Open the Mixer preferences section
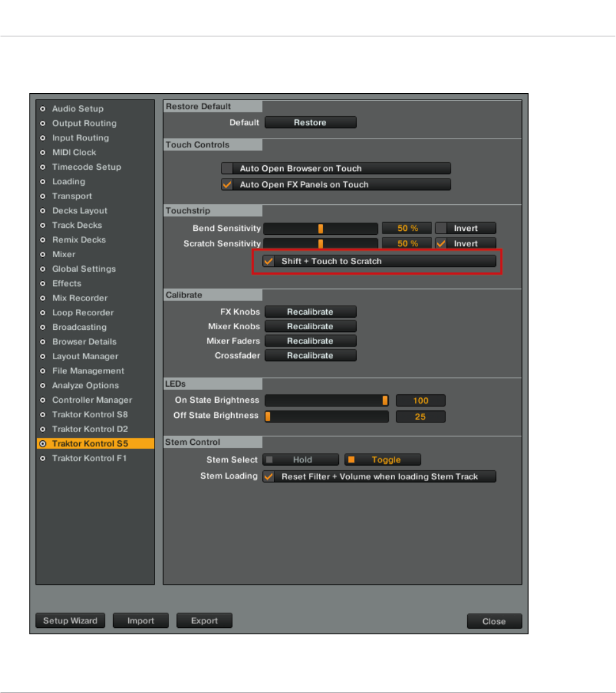Viewport: 616px width, 693px height. click(x=63, y=255)
